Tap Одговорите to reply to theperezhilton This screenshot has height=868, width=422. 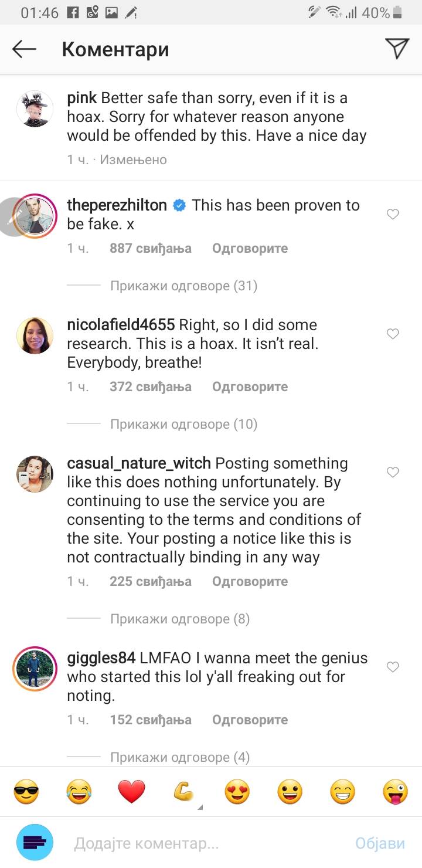tap(250, 248)
